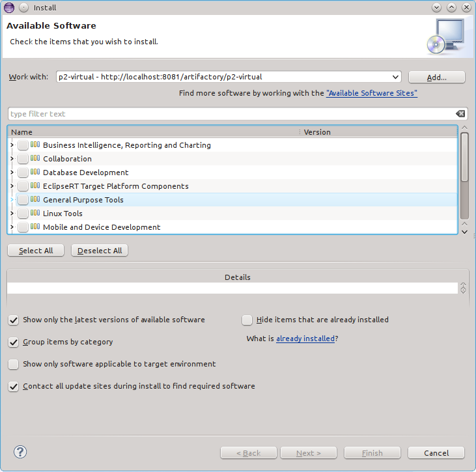Toggle Group items by category checkbox
The width and height of the screenshot is (476, 472).
click(14, 342)
